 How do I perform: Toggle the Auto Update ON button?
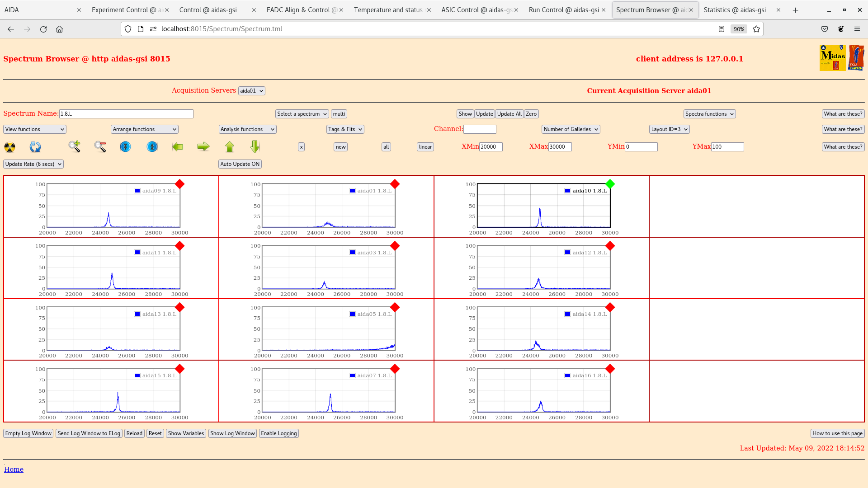point(240,164)
